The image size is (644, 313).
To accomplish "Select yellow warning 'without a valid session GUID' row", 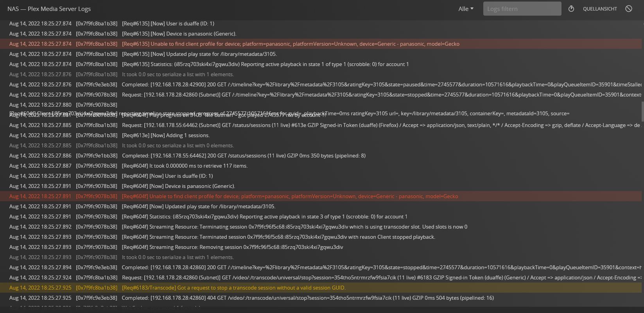I will click(x=321, y=288).
